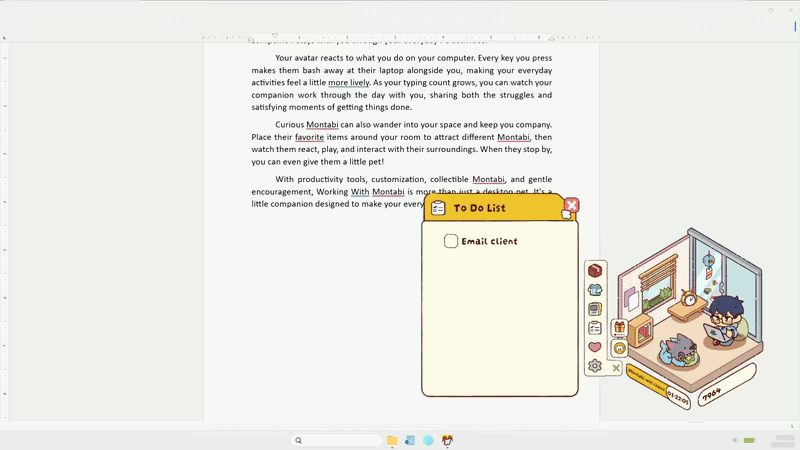Open the document editor taskbar icon
This screenshot has width=800, height=450.
click(x=410, y=440)
